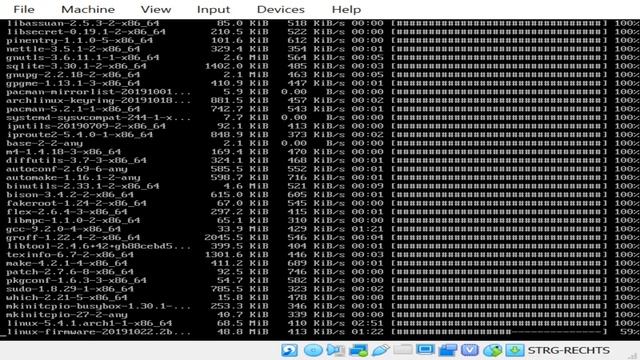Screen dimensions: 640x360
Task: Open the Machine menu
Action: pyautogui.click(x=88, y=9)
